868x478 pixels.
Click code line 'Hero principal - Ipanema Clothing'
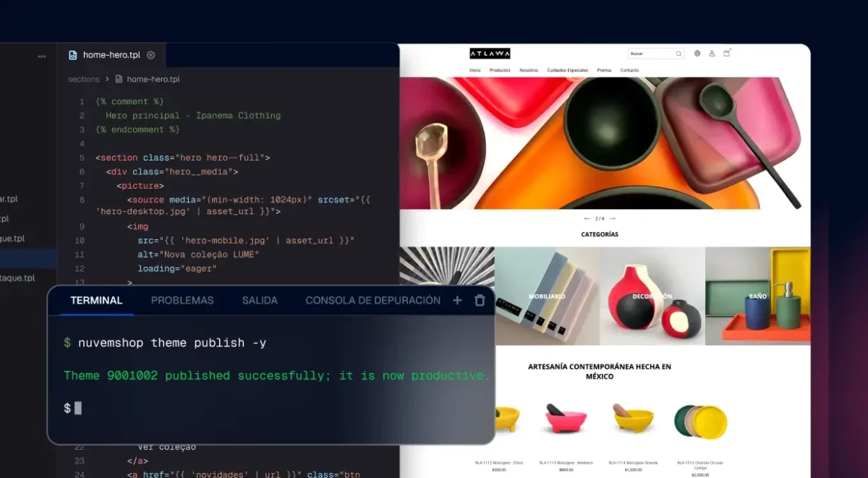[x=193, y=116]
